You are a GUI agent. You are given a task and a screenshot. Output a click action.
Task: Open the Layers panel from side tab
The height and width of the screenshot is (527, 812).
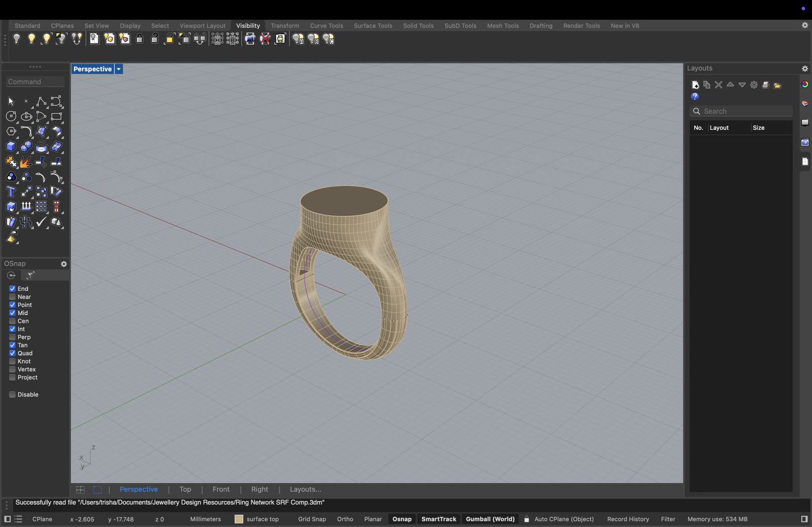pos(805,103)
